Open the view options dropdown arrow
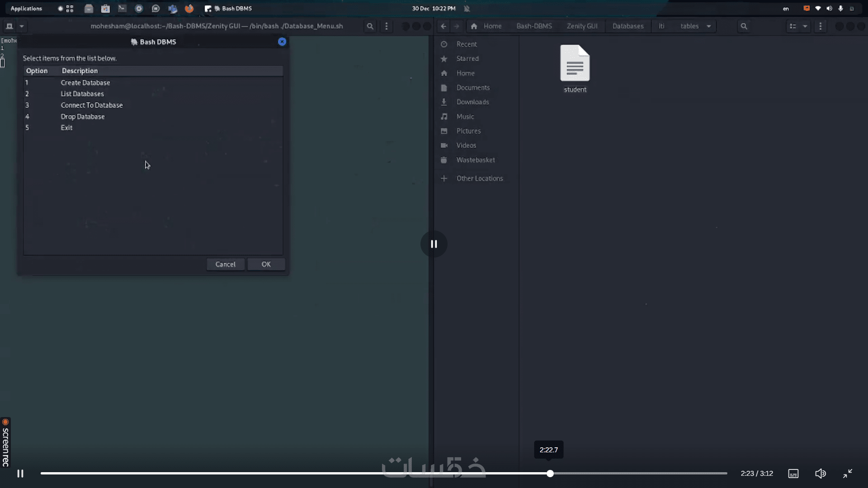Image resolution: width=868 pixels, height=488 pixels. tap(805, 26)
